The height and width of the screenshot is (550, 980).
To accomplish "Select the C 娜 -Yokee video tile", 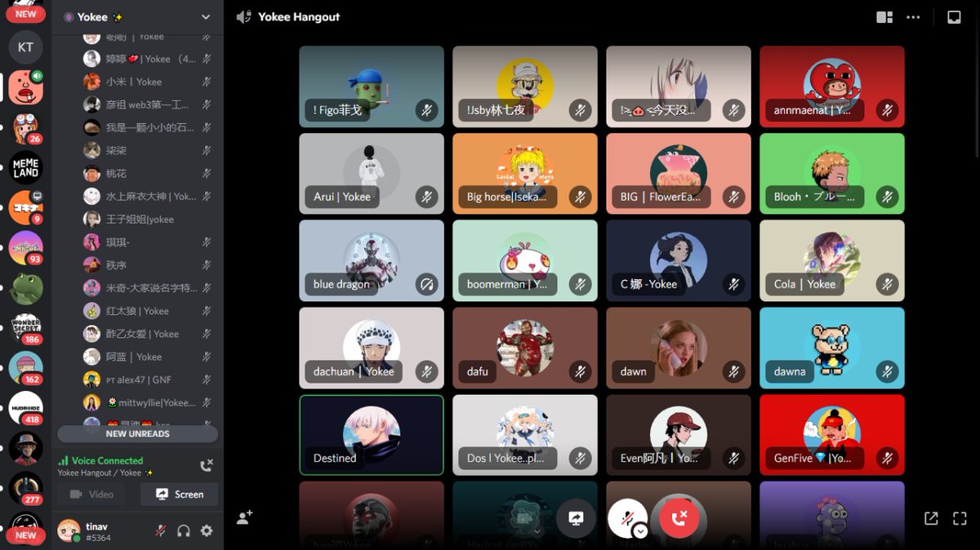I will 679,260.
